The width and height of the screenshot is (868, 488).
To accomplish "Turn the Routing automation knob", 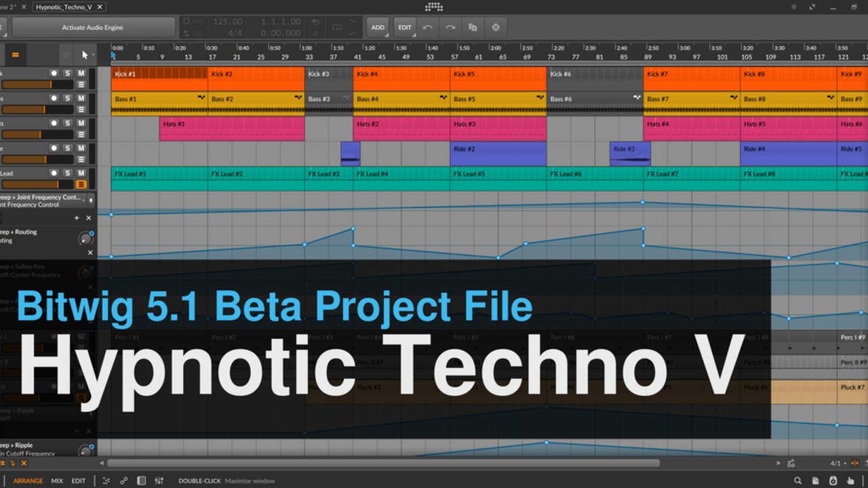I will click(x=85, y=238).
